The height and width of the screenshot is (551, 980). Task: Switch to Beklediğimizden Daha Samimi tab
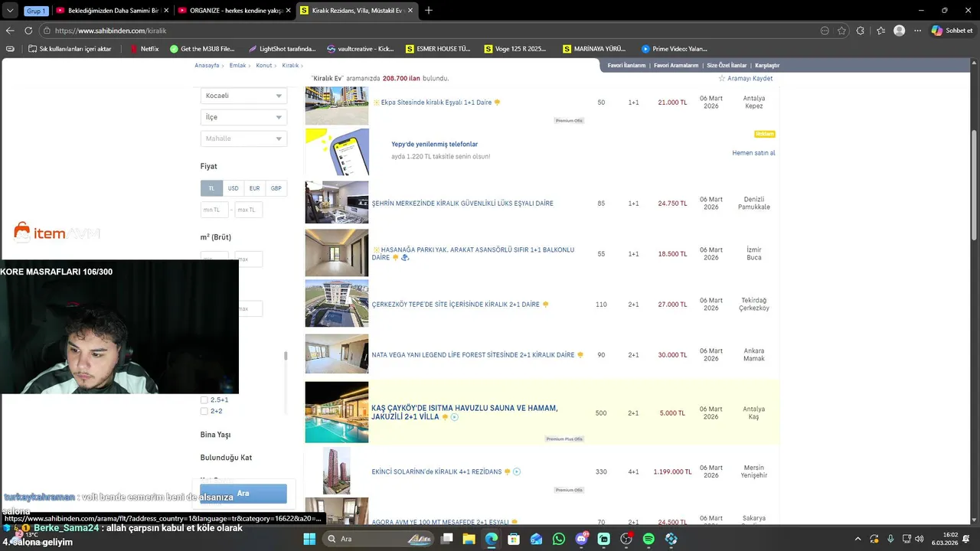coord(113,11)
